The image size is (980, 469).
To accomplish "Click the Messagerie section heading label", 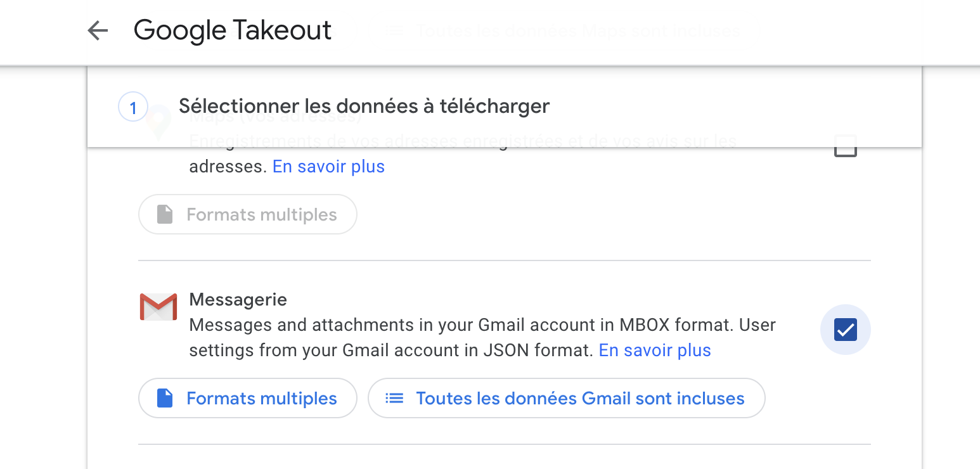I will coord(238,299).
